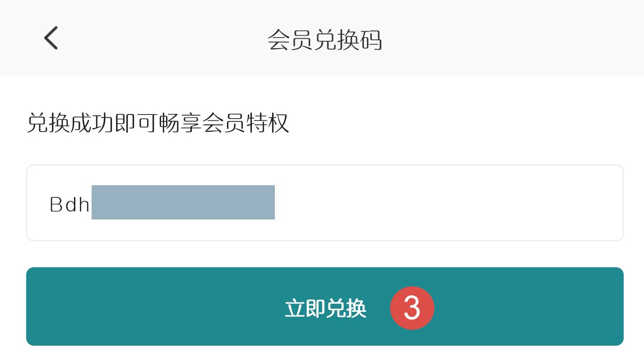The width and height of the screenshot is (644, 361).
Task: Focus the redemption code input field
Action: 324,203
